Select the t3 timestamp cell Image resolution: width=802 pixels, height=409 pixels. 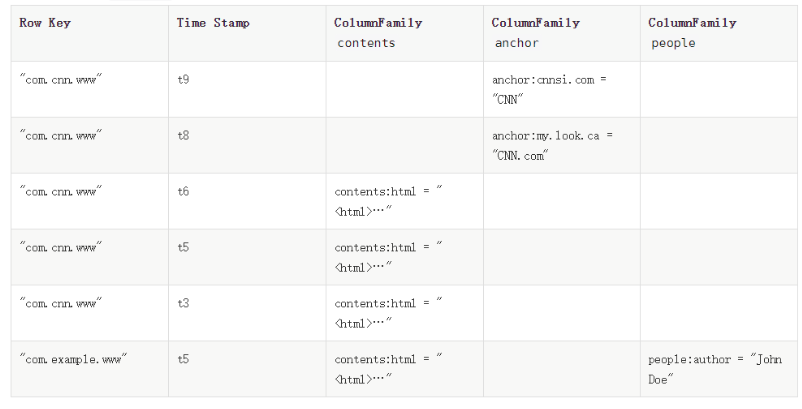tap(247, 313)
